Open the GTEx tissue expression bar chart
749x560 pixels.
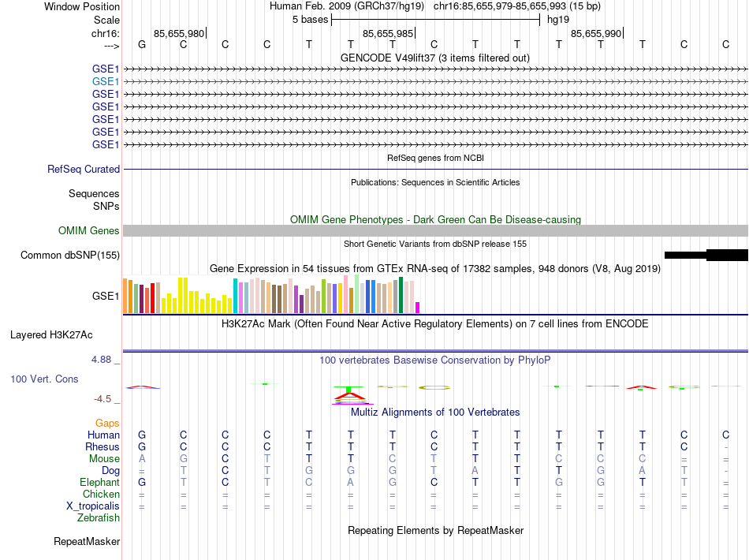(271, 295)
